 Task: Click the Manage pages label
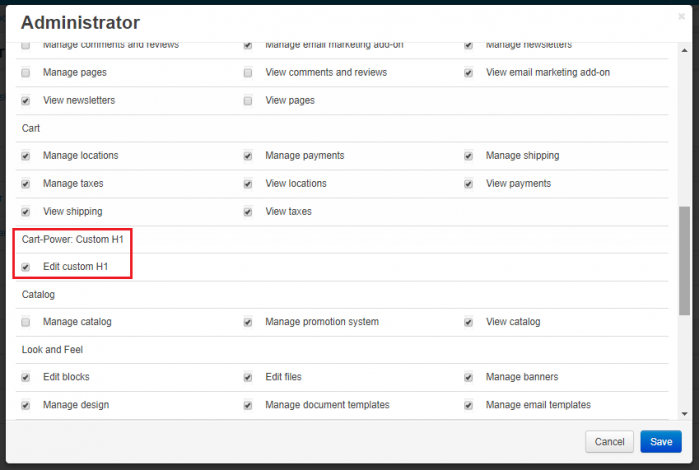pos(75,72)
